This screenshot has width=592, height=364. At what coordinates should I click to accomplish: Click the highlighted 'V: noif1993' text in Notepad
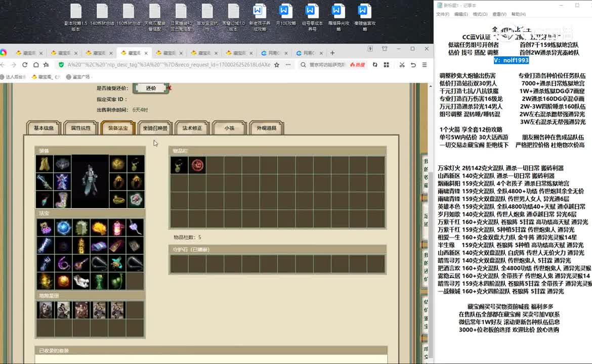511,60
